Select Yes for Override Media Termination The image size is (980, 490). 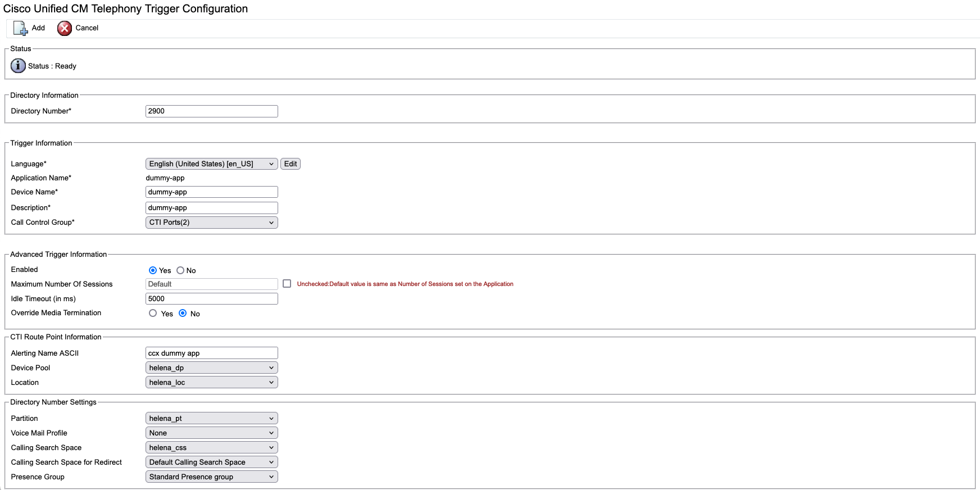(x=153, y=313)
